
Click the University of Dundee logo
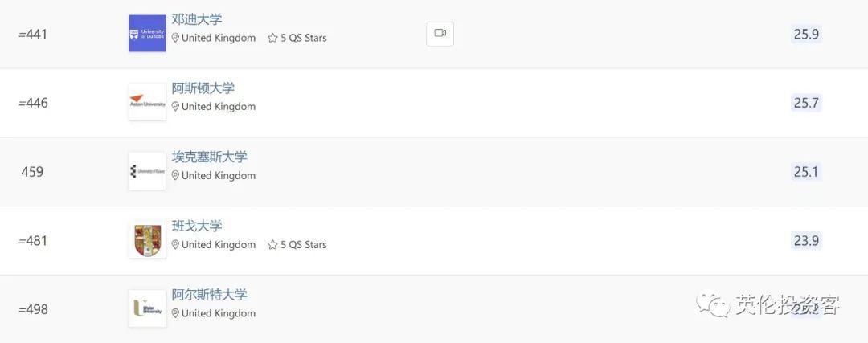(x=147, y=34)
